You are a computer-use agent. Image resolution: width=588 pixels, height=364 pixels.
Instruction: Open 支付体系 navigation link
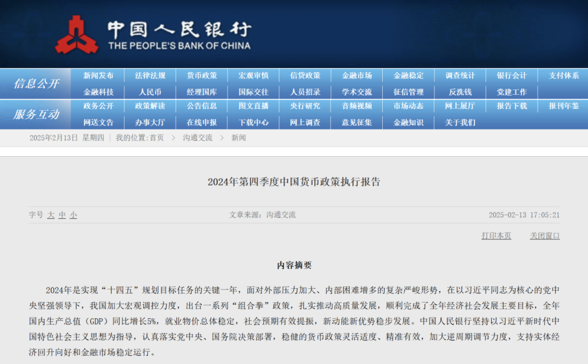(563, 76)
